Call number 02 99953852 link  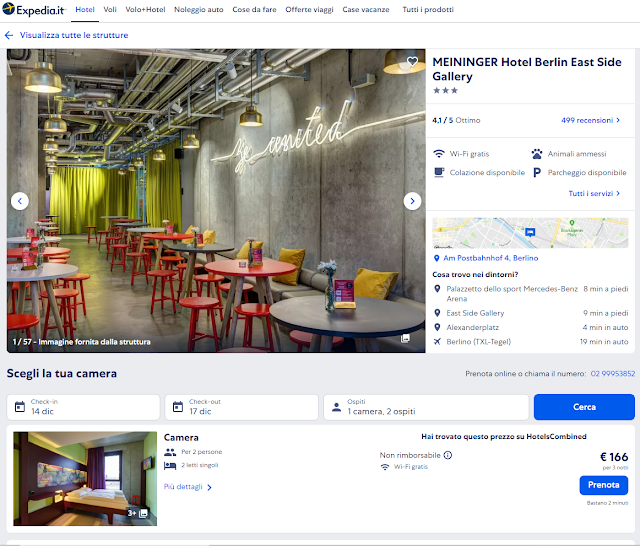pos(613,373)
